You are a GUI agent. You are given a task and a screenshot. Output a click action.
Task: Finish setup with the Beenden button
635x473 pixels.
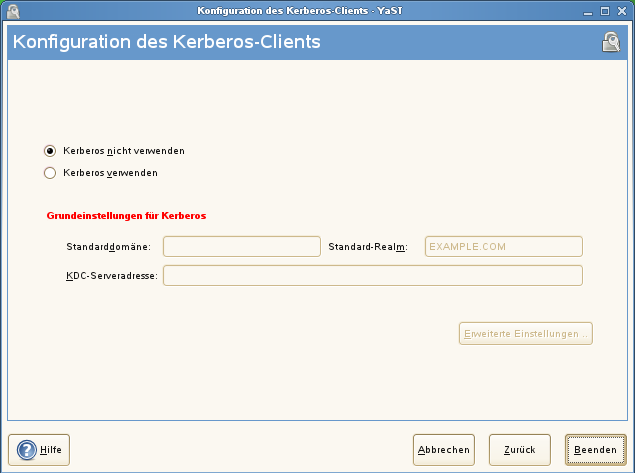[595, 450]
